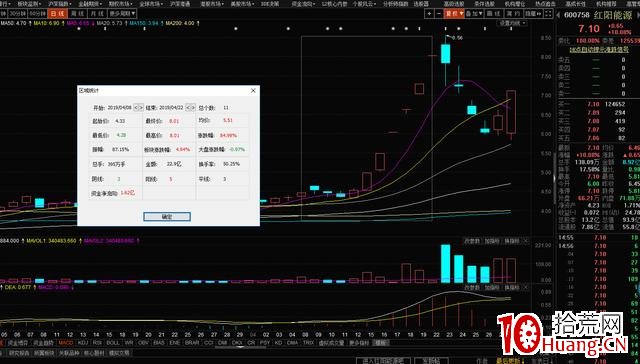
Task: Close the volume indicator panel
Action: [526, 241]
